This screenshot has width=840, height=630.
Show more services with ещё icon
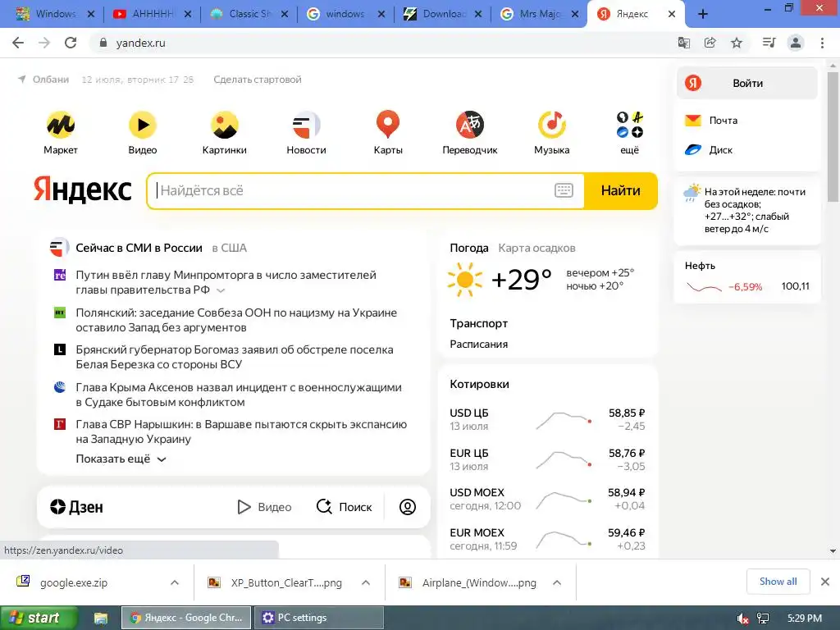(x=629, y=125)
